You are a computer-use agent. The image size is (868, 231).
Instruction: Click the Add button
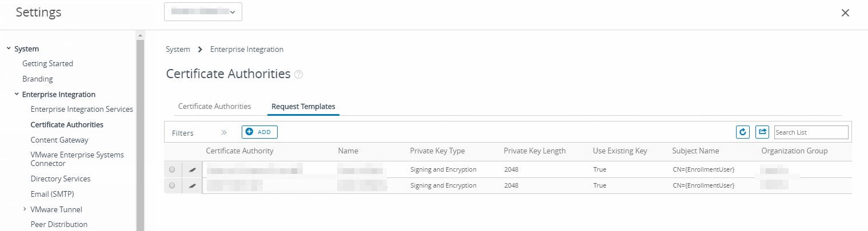click(259, 132)
